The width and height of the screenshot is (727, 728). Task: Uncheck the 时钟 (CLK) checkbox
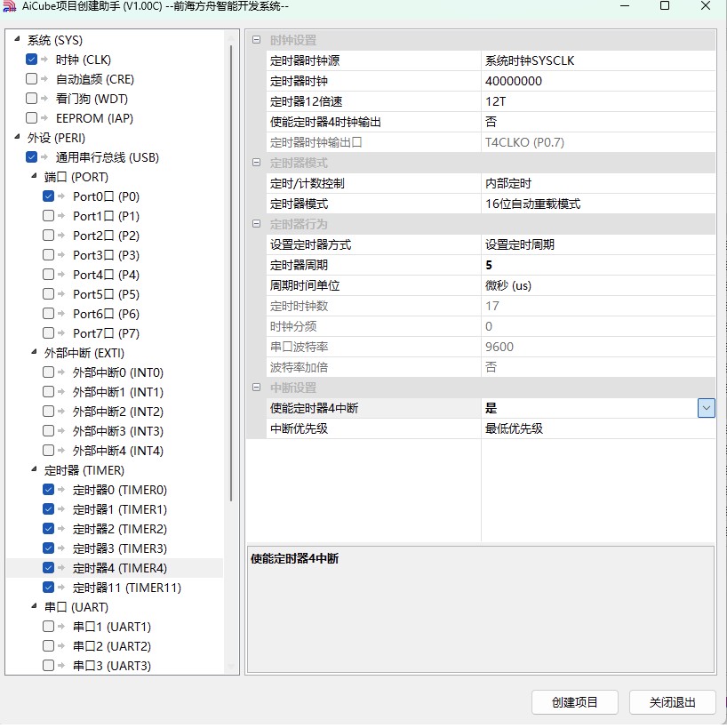[x=32, y=60]
